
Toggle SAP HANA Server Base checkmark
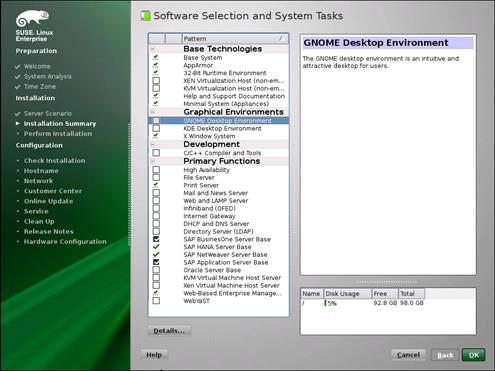pyautogui.click(x=156, y=247)
